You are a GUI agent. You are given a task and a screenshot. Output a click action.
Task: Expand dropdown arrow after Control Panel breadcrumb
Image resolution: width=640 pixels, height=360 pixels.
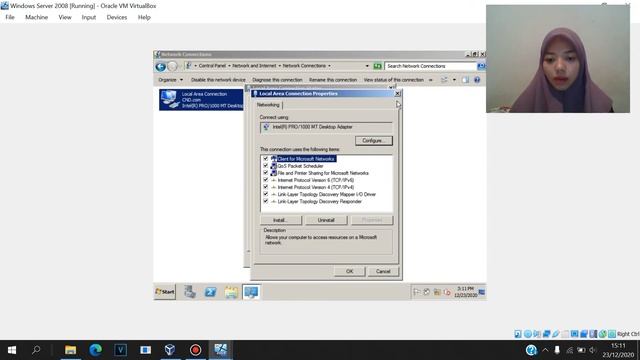click(229, 66)
